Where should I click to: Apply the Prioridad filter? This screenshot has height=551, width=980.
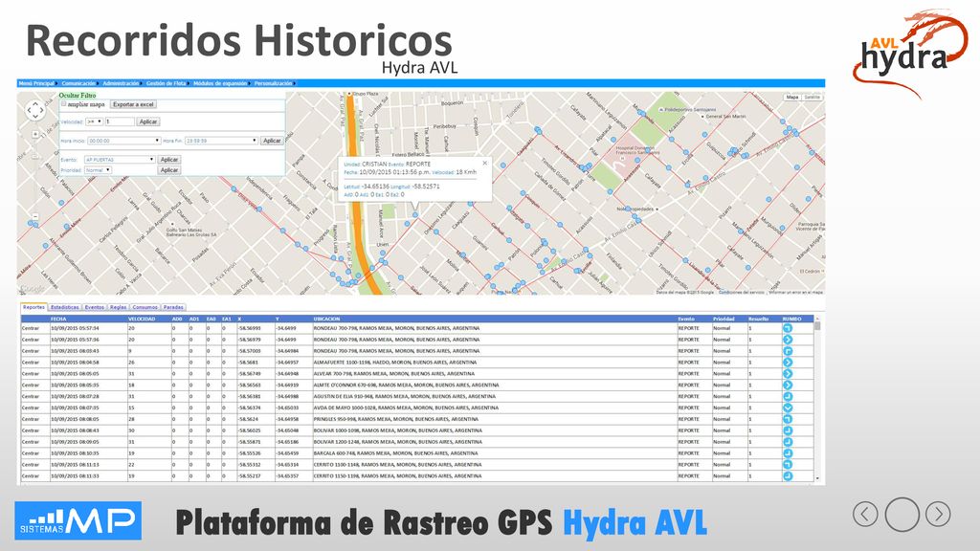[x=169, y=170]
